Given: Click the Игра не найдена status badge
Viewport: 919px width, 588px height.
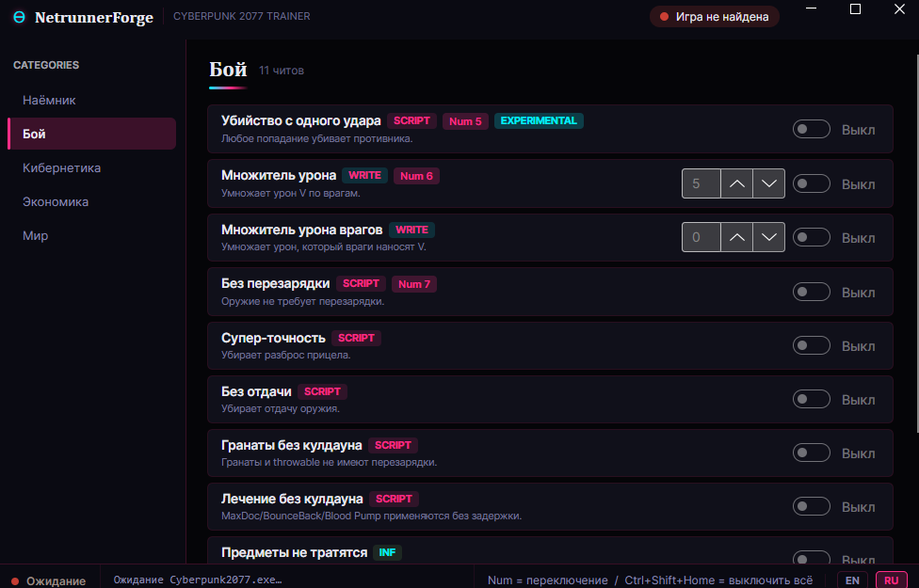Looking at the screenshot, I should [x=715, y=17].
